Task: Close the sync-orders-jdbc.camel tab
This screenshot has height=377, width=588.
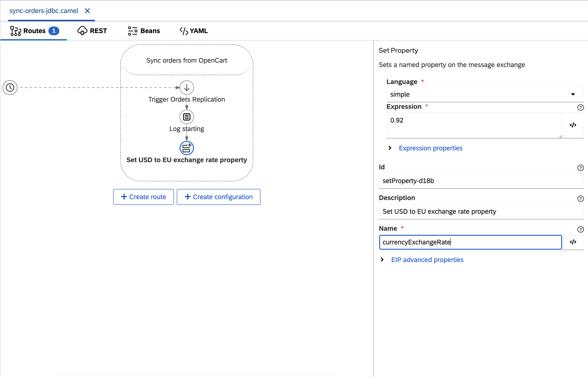Action: [87, 11]
